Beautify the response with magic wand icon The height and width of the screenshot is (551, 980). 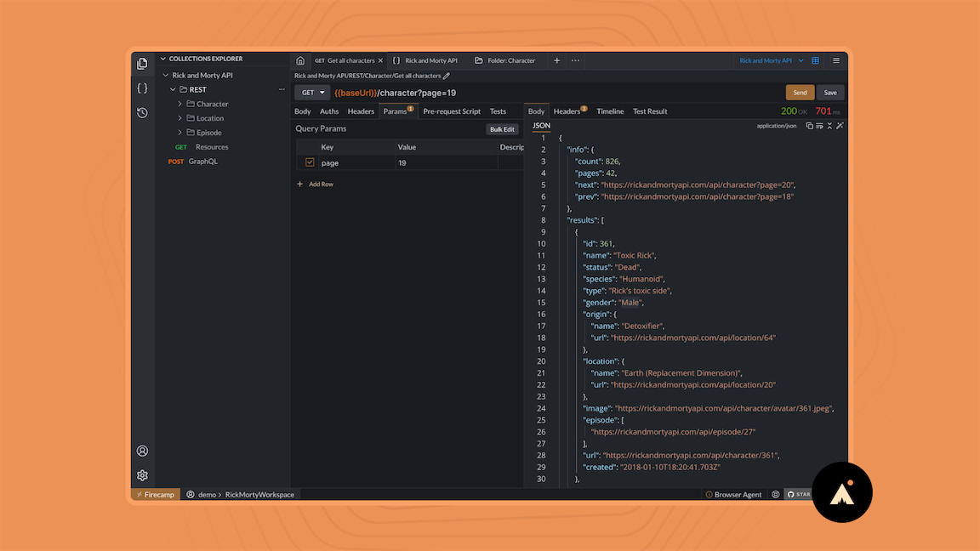tap(840, 126)
